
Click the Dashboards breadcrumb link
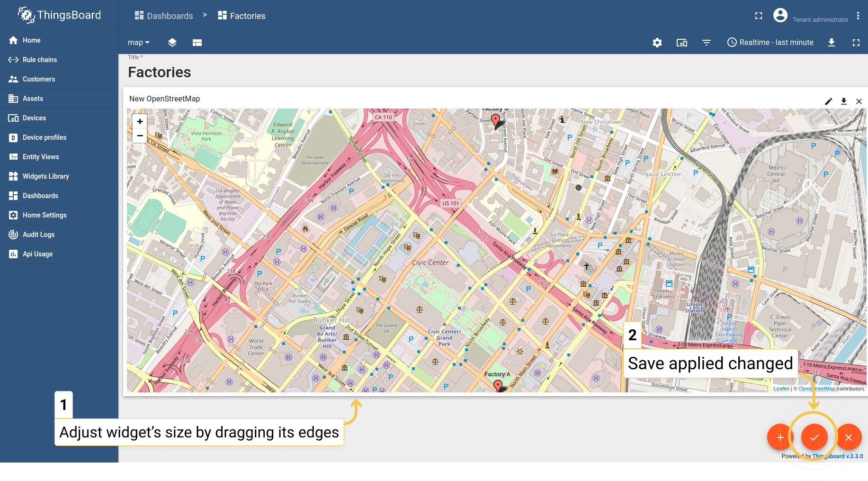tap(164, 16)
